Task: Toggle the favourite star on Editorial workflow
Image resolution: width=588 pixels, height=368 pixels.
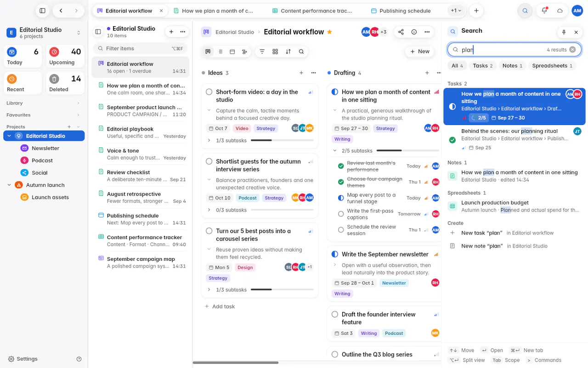Action: tap(329, 32)
